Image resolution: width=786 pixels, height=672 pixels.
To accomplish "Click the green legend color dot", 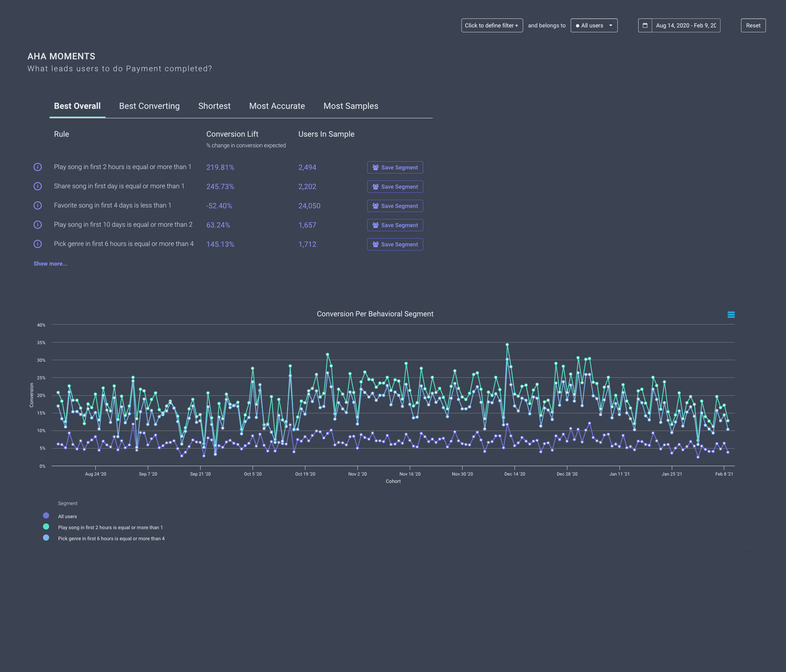I will point(46,527).
